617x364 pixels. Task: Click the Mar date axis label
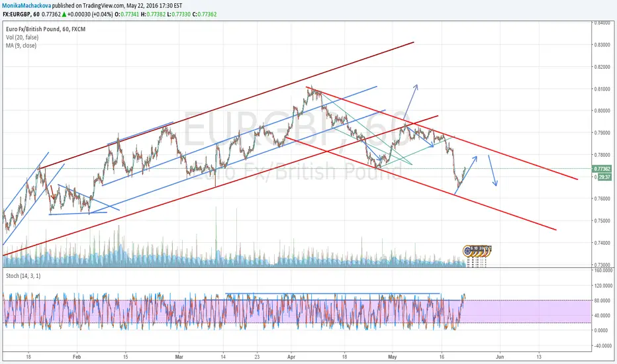tap(179, 357)
